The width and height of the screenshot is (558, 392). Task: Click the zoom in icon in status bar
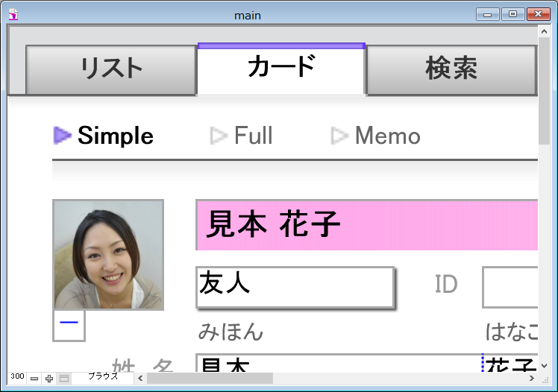[x=49, y=379]
